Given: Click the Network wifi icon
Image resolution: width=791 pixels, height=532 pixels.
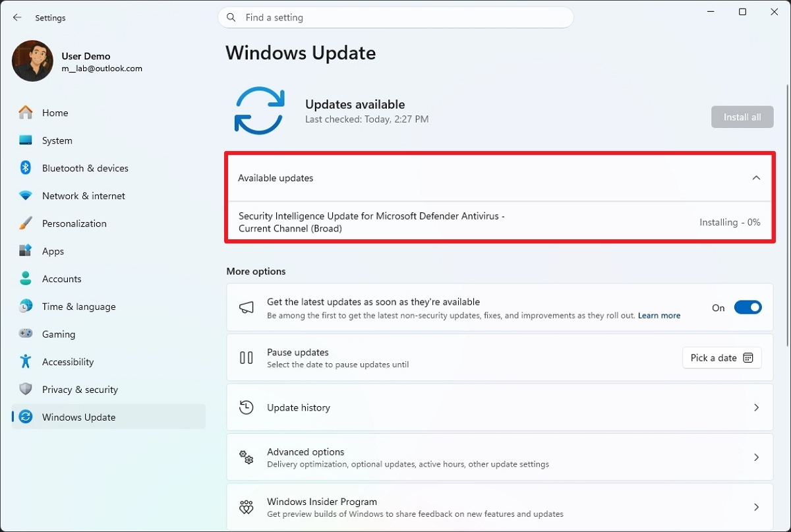Looking at the screenshot, I should (x=26, y=196).
